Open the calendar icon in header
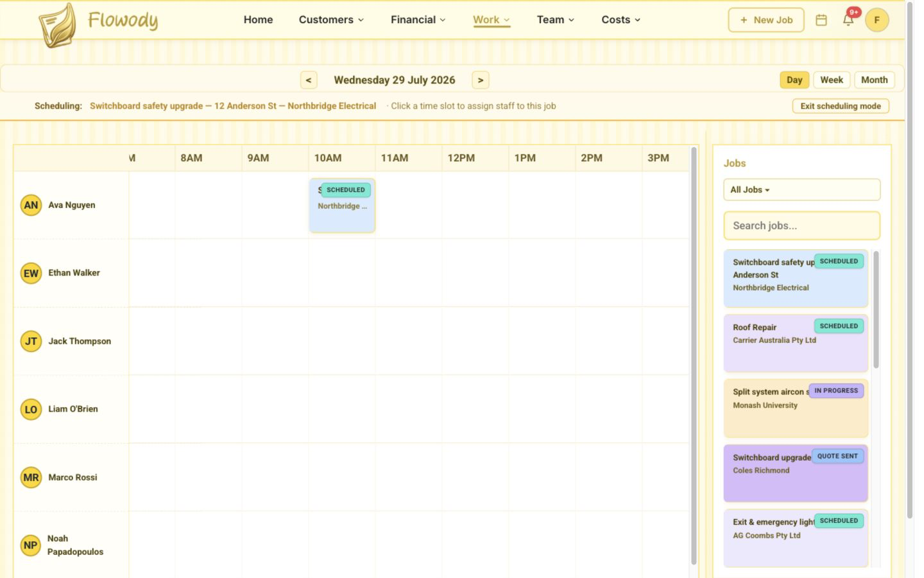Viewport: 924px width, 578px height. click(821, 20)
